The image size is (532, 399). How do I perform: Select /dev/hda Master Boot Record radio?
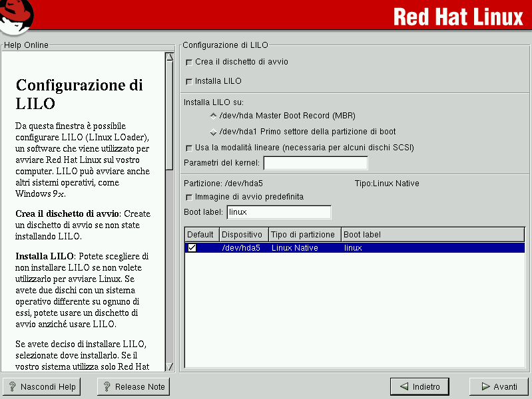[213, 116]
